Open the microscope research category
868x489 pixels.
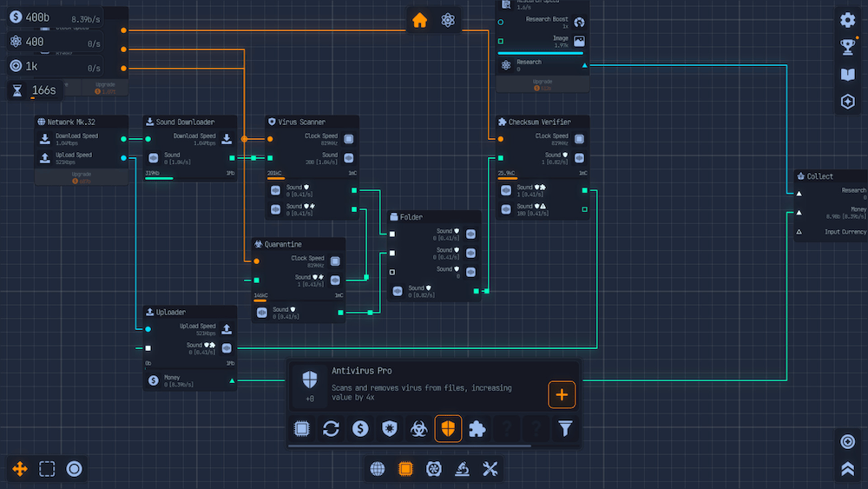(x=462, y=469)
